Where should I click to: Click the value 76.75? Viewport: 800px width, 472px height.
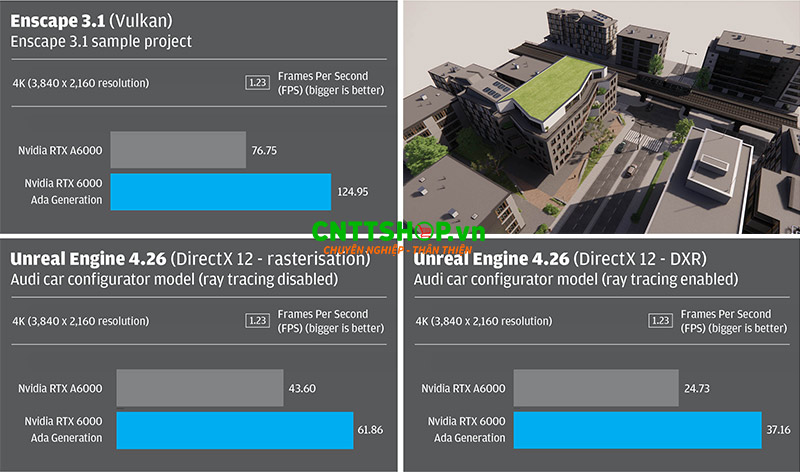(x=264, y=151)
